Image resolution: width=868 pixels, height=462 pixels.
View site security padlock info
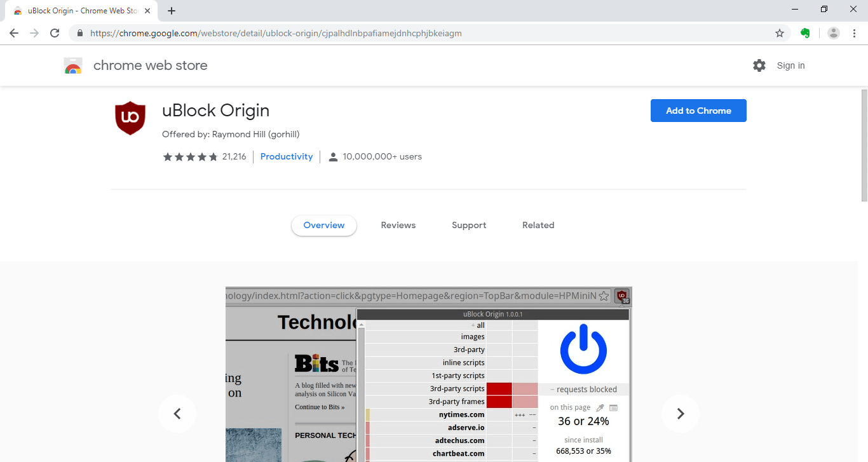pos(80,33)
